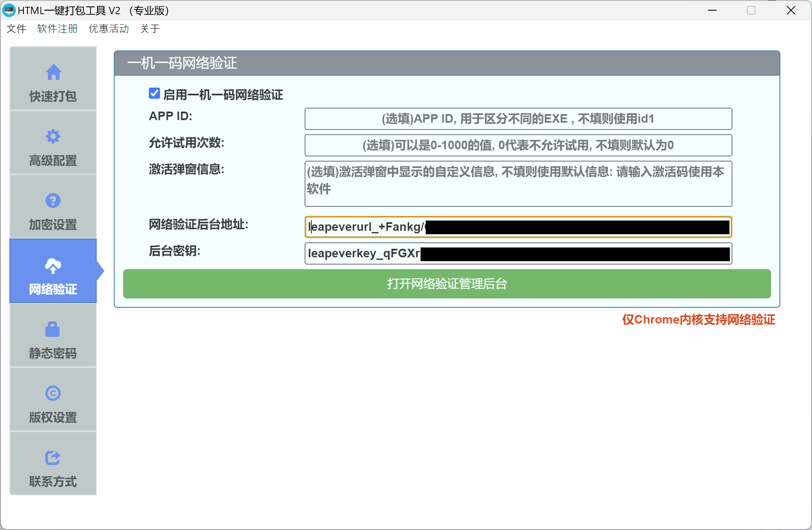This screenshot has height=530, width=812.
Task: Click the APP ID input field
Action: coord(518,119)
